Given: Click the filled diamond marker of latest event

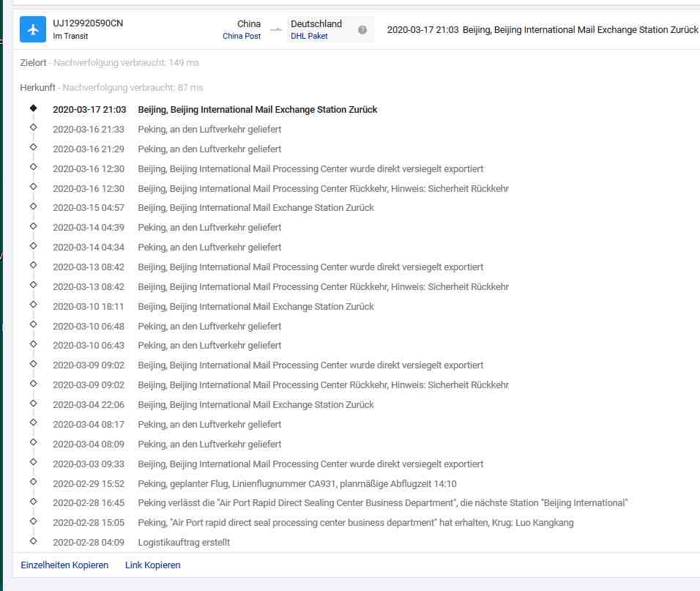Looking at the screenshot, I should point(34,108).
